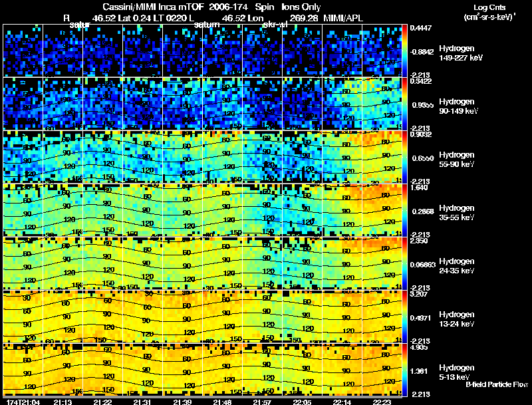Click the '24-35 keV' energy label
Viewport: 532px width, 405px height.
[456, 271]
